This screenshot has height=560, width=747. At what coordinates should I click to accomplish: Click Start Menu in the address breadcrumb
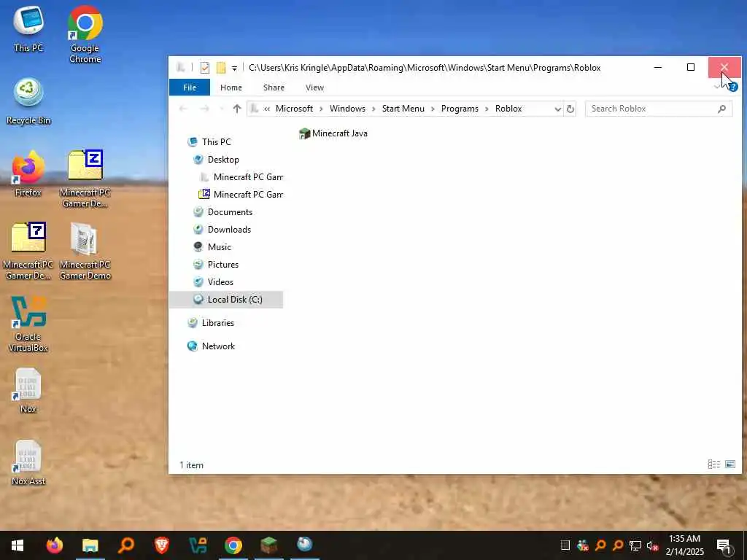403,109
